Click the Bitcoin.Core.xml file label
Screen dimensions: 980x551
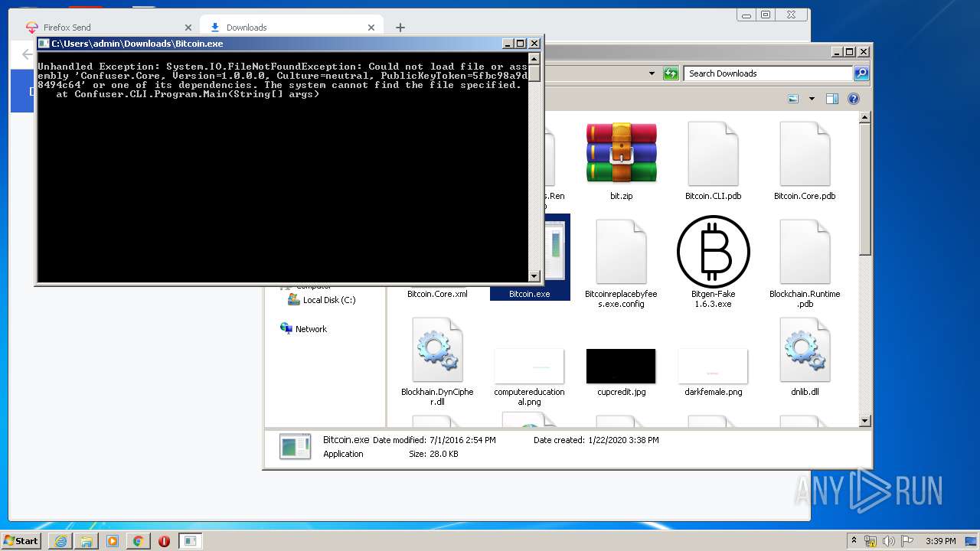pos(437,294)
